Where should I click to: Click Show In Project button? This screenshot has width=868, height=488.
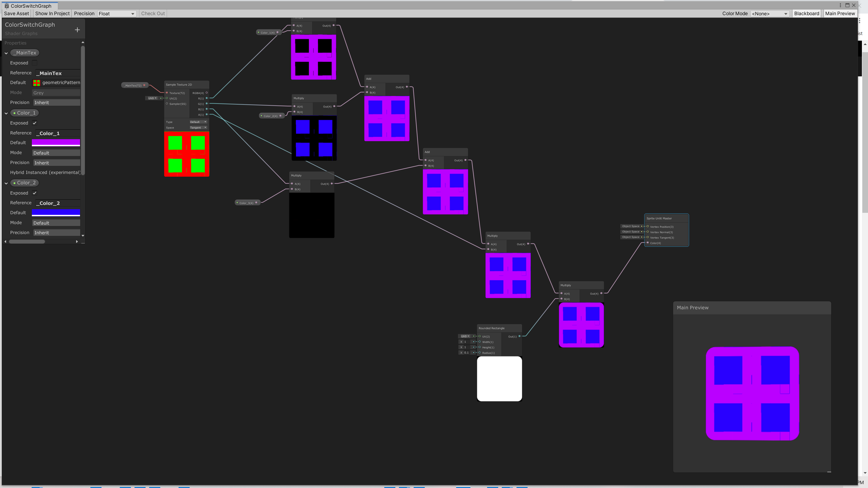click(x=52, y=14)
